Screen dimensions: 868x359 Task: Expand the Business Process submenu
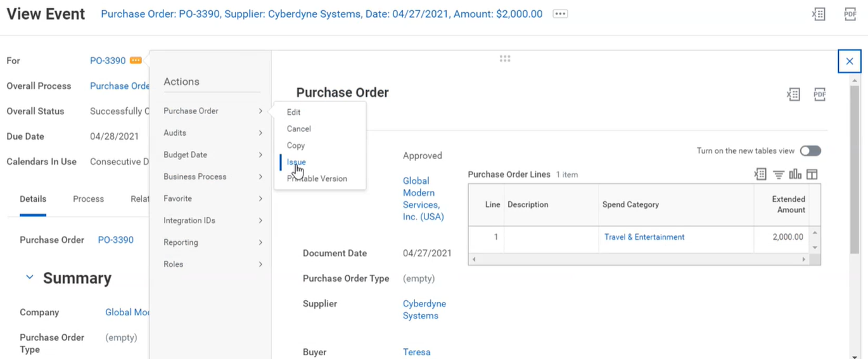(x=212, y=176)
